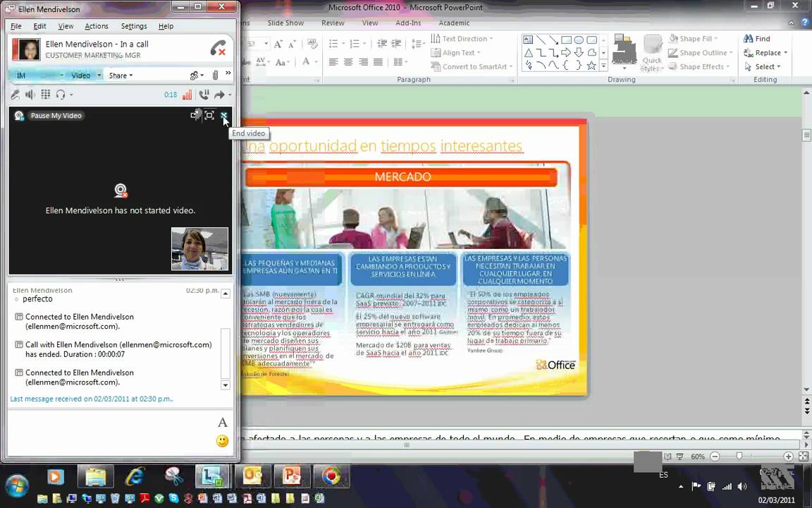Open the Share menu in Lync

point(121,75)
